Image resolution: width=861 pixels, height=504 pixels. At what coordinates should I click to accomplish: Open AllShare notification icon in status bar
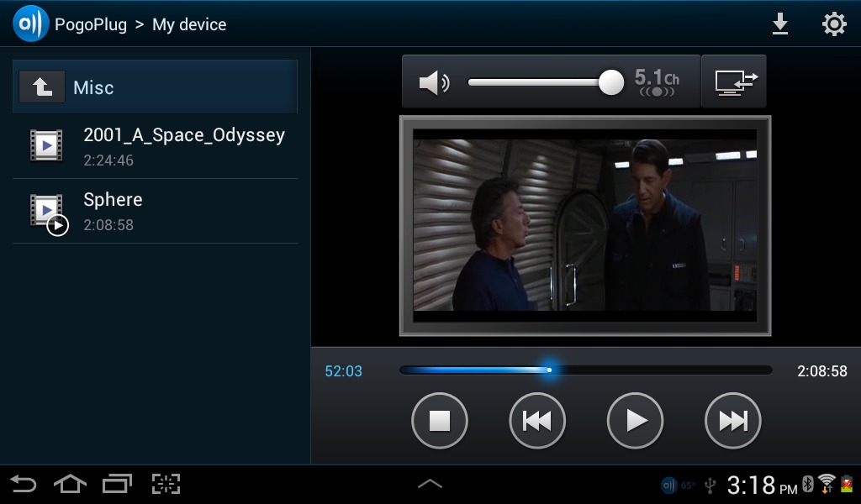pos(668,486)
